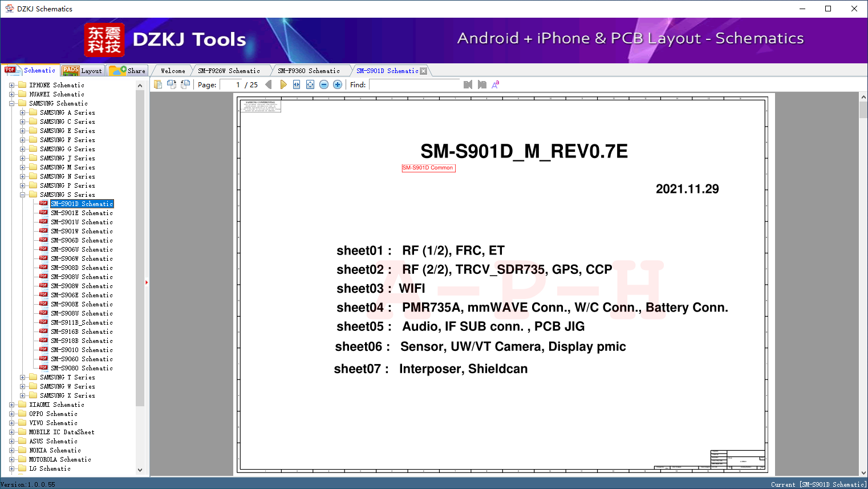Open SM-S911B_Schematic file

(x=82, y=322)
